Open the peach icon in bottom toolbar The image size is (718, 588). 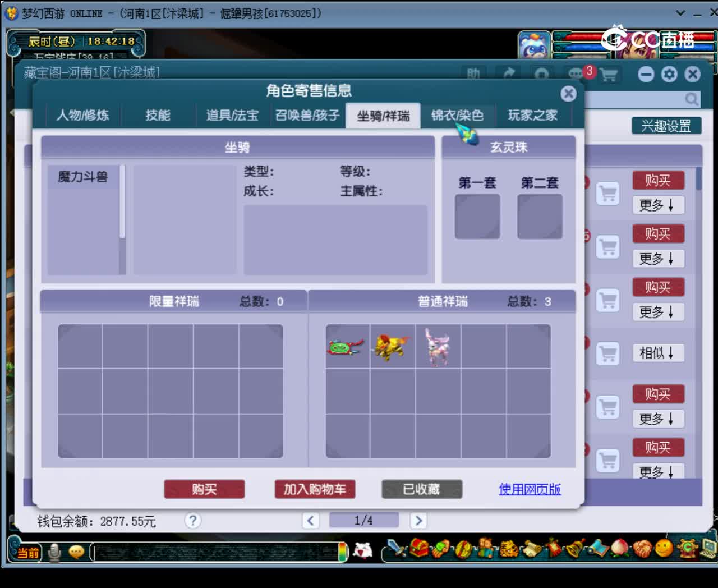pos(620,548)
